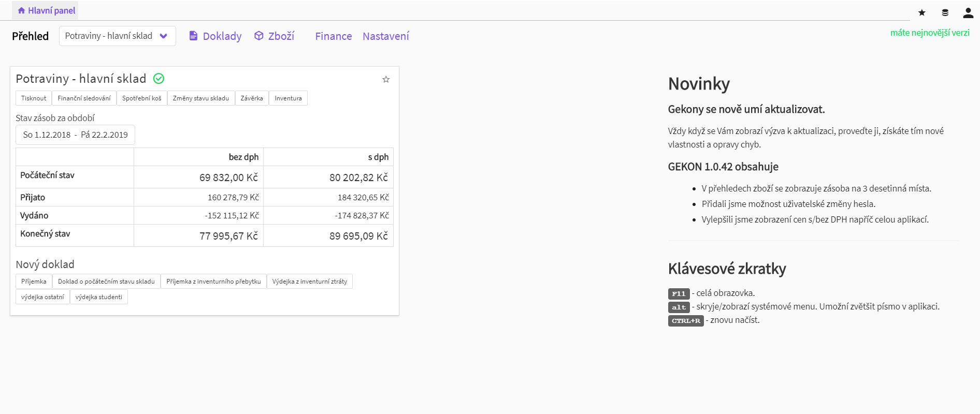980x414 pixels.
Task: Click the star favorites icon in top bar
Action: tap(921, 12)
